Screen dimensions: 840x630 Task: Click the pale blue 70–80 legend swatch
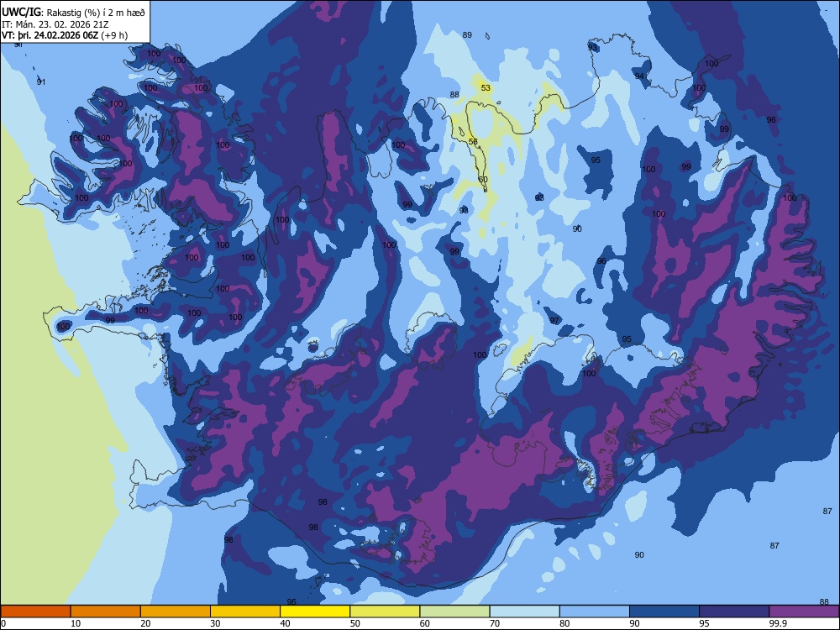coord(524,612)
